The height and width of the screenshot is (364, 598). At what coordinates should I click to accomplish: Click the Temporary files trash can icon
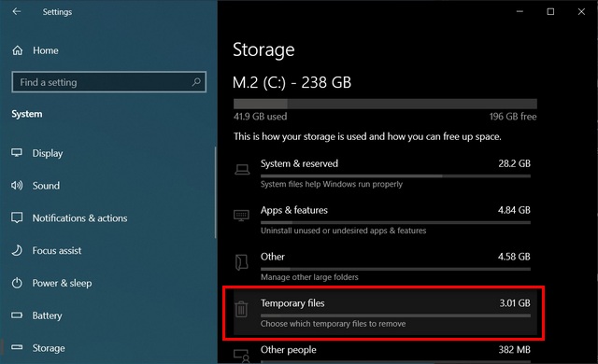(241, 309)
